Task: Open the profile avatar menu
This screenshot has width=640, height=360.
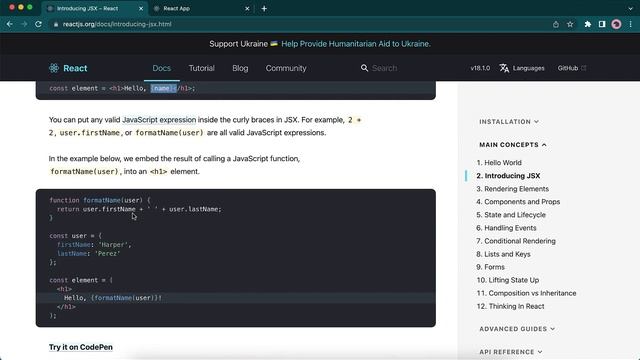Action: (616, 24)
